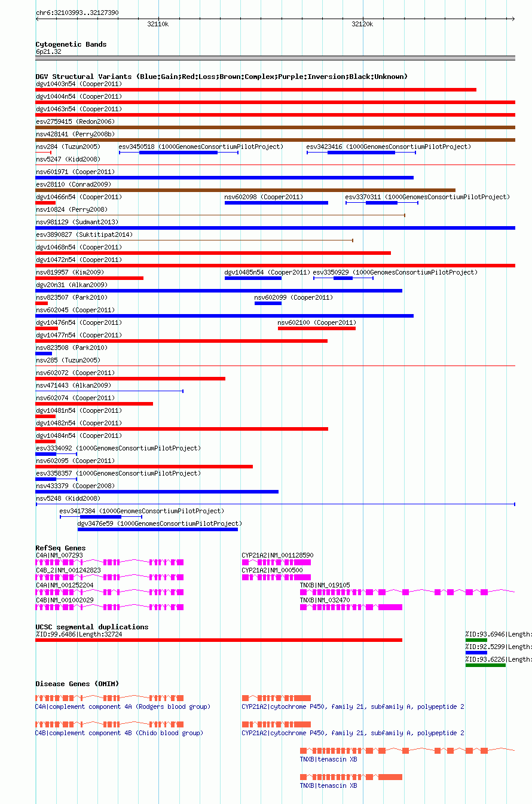Select the TNXB|NM_032470 gene label
The height and width of the screenshot is (804, 532).
click(x=325, y=600)
